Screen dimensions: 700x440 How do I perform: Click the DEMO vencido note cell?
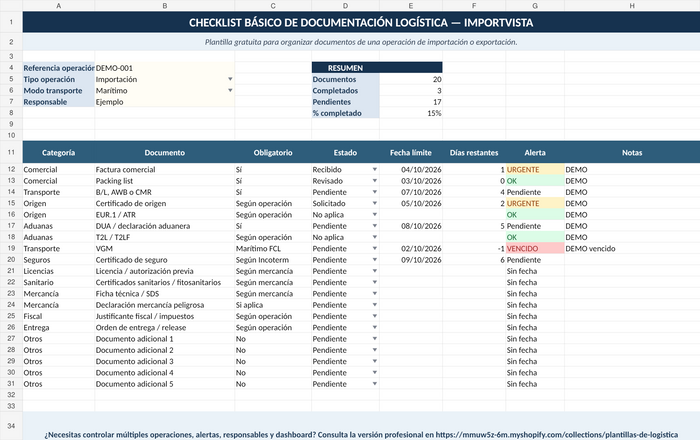coord(632,248)
